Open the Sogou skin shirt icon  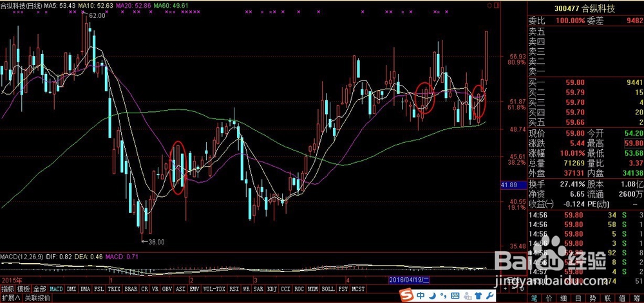[478, 296]
